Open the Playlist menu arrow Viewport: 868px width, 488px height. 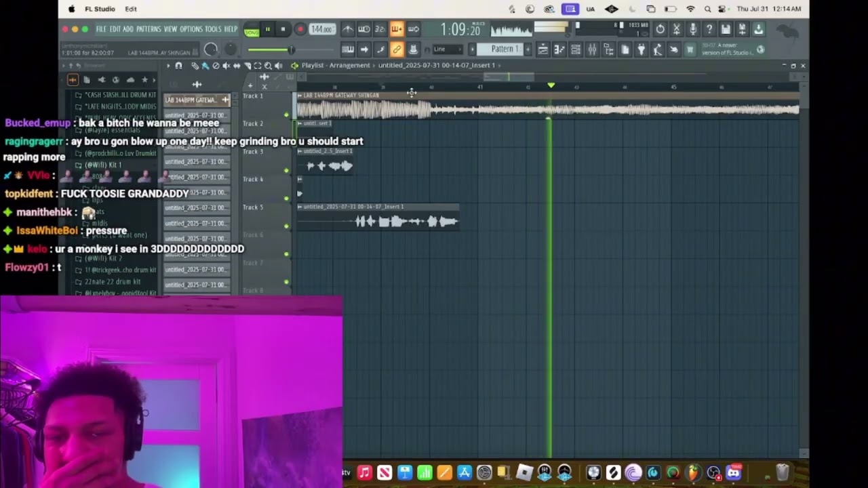168,66
